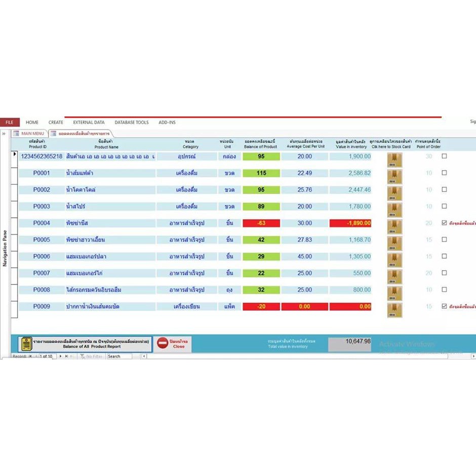Open the DATABASE TOOLS ribbon tab
Viewport: 476px width, 476px height.
pyautogui.click(x=131, y=122)
